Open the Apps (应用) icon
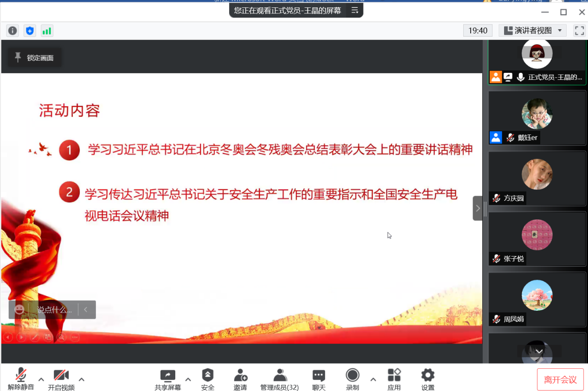This screenshot has height=391, width=588. [394, 379]
